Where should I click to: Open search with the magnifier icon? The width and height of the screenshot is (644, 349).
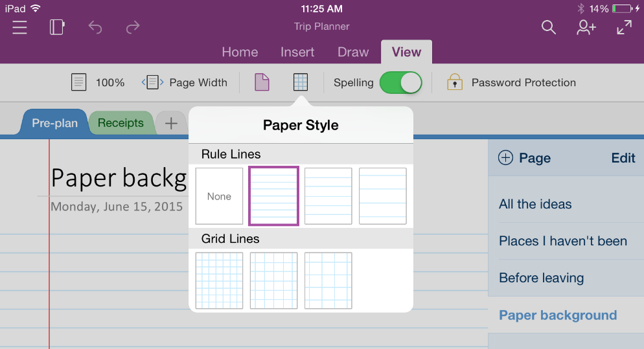(548, 27)
